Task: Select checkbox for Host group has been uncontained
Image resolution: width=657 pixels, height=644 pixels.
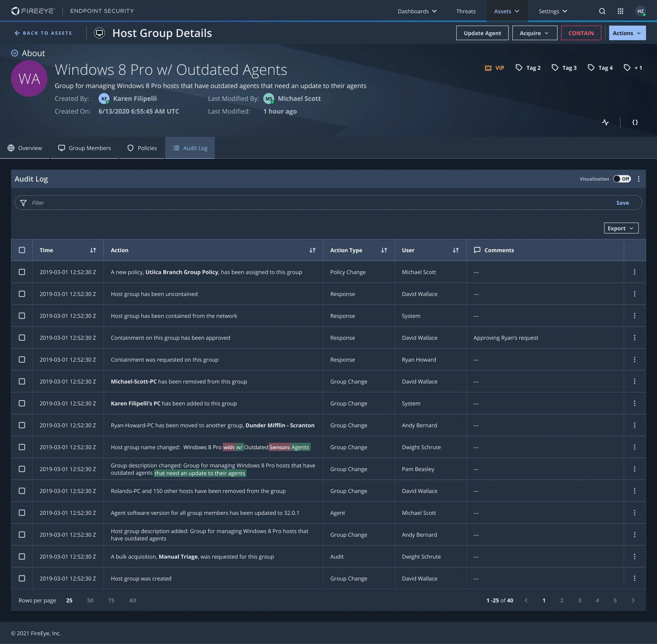Action: [22, 294]
